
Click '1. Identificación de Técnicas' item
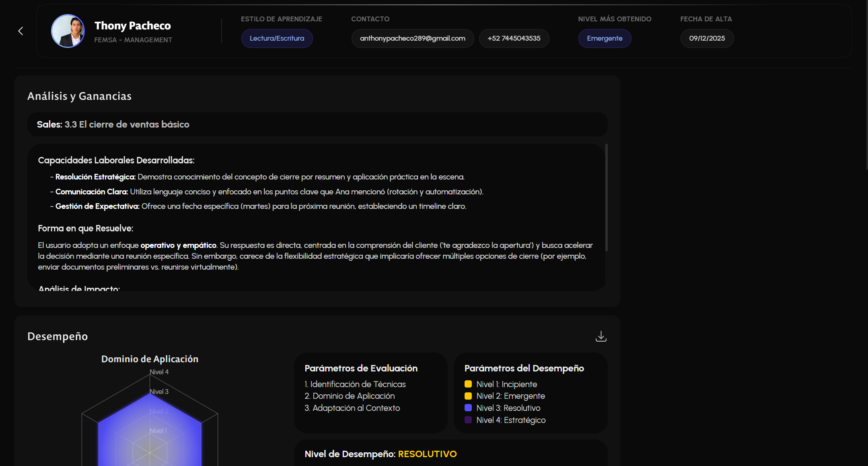(355, 384)
